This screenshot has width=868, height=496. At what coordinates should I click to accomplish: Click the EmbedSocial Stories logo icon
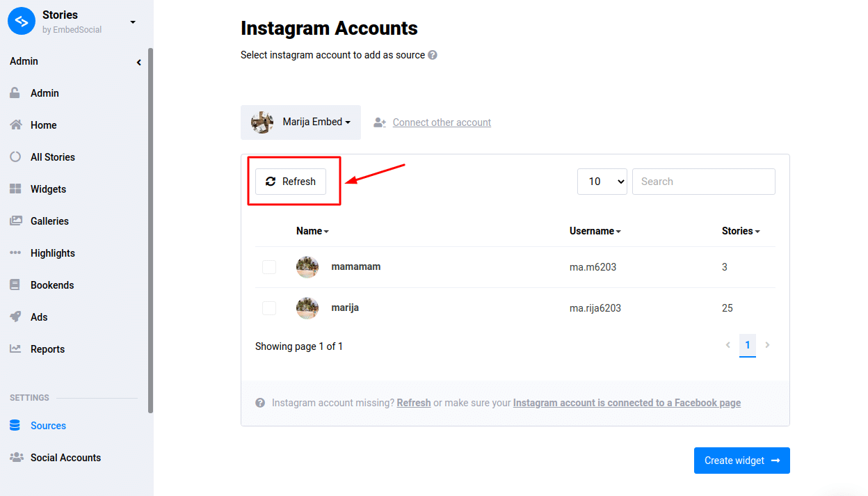[21, 21]
